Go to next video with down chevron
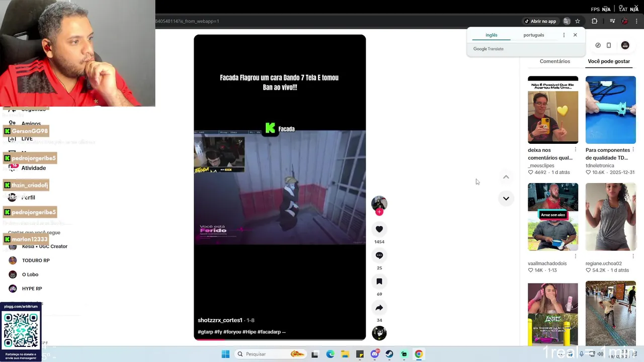Image resolution: width=644 pixels, height=362 pixels. click(506, 198)
